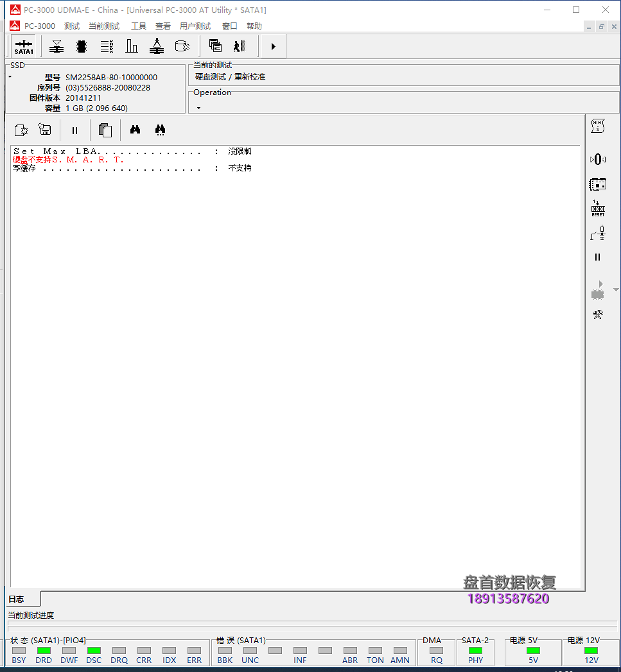Click the 当前测试进度 progress bar
The image size is (621, 672).
pos(312,627)
